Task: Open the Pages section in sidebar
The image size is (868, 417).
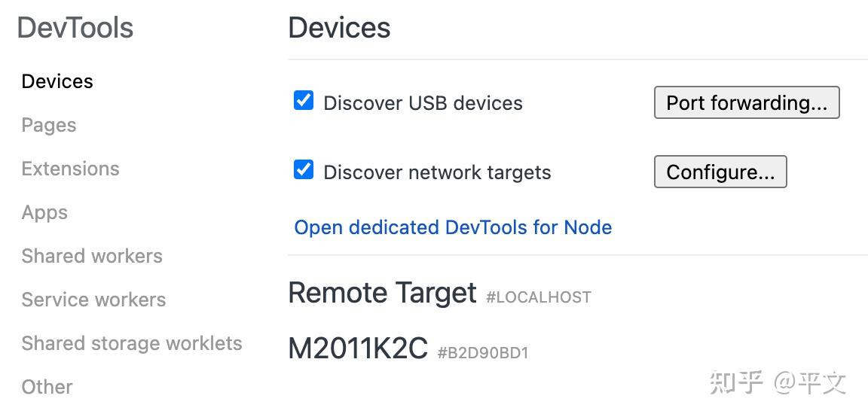Action: (x=49, y=125)
